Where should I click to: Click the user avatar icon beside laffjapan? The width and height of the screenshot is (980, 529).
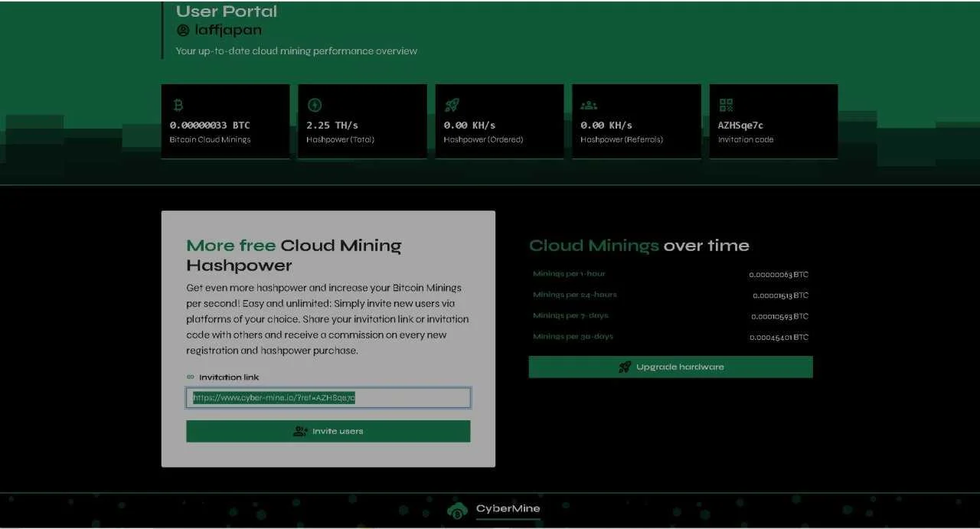click(183, 31)
